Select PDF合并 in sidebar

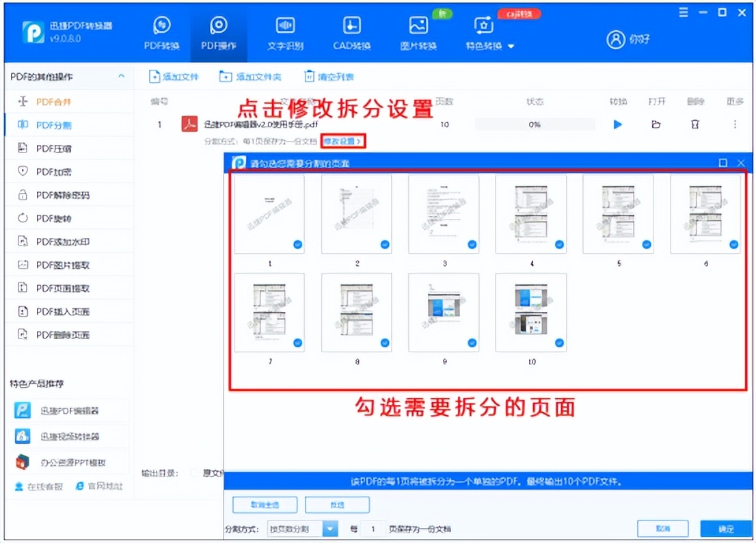point(69,102)
